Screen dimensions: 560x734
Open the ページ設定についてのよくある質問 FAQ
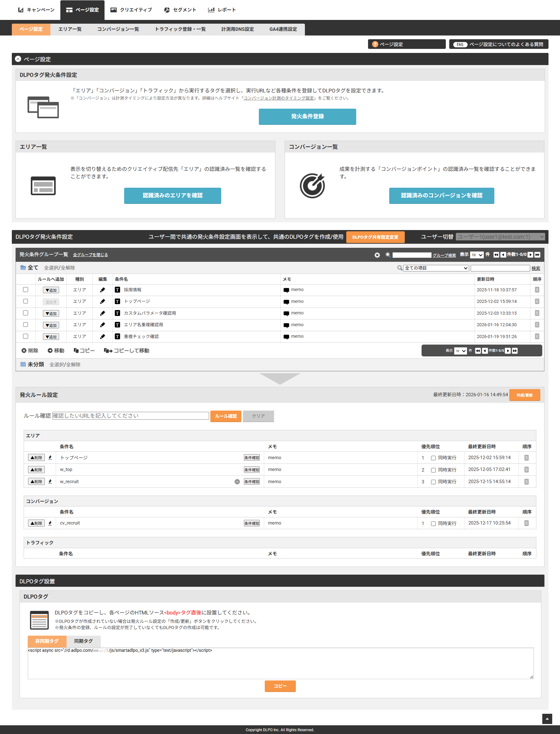click(x=499, y=44)
